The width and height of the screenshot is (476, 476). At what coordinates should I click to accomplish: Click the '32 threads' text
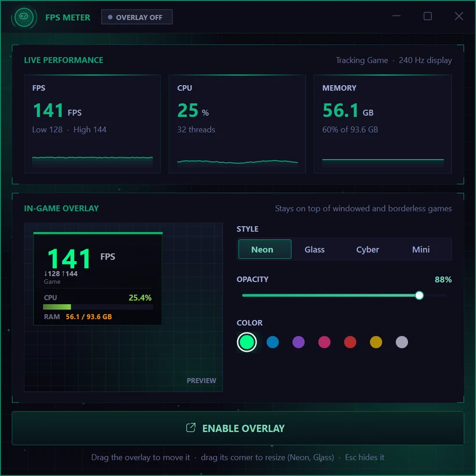(196, 129)
